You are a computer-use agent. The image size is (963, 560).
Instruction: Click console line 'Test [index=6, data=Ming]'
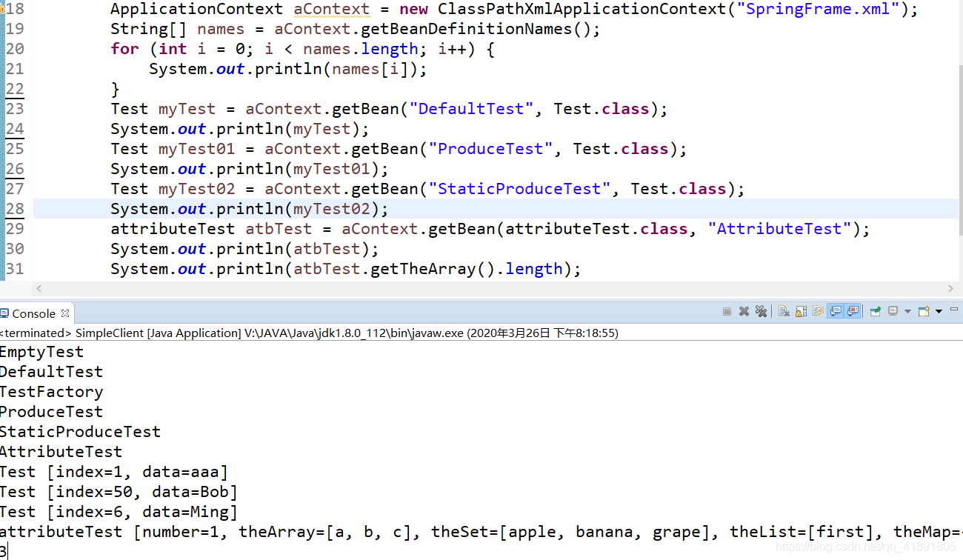(x=119, y=512)
